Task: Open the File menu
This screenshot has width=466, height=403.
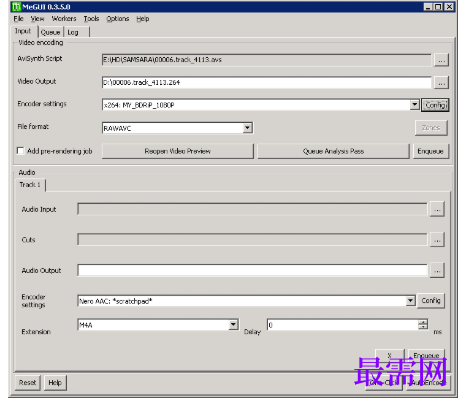Action: (x=18, y=19)
